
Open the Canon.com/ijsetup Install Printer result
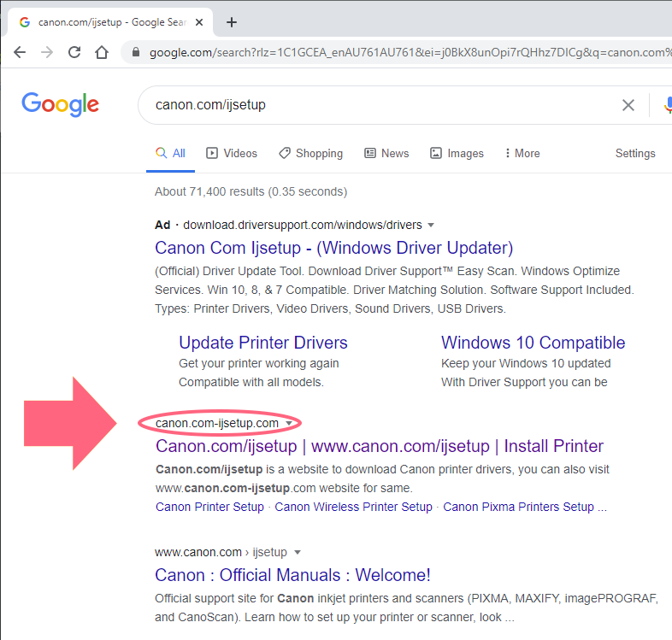click(x=380, y=446)
